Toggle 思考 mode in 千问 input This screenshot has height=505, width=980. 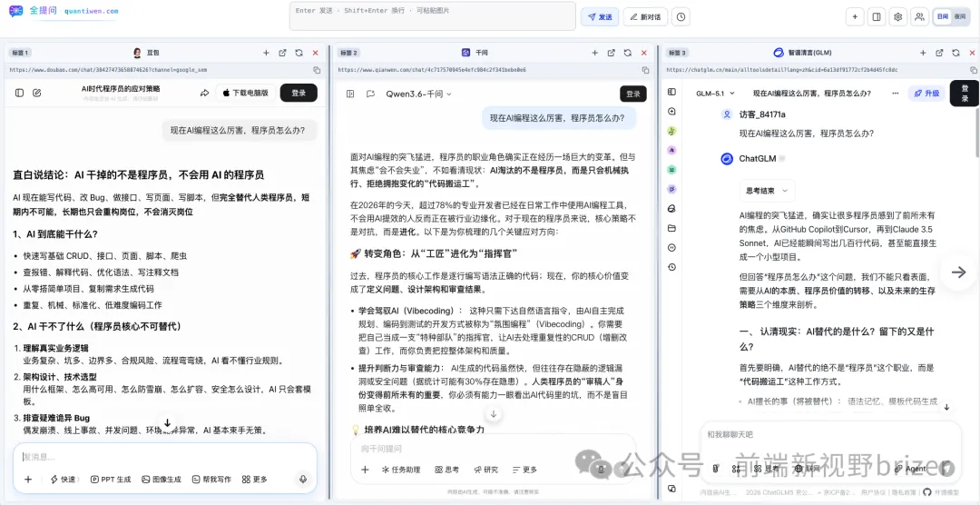(446, 470)
